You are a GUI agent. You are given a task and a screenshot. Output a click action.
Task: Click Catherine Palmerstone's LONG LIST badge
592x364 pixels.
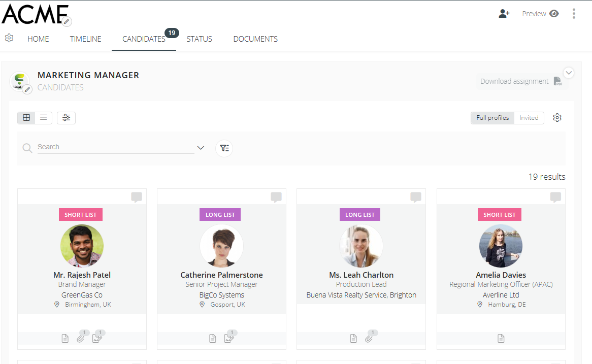(220, 214)
